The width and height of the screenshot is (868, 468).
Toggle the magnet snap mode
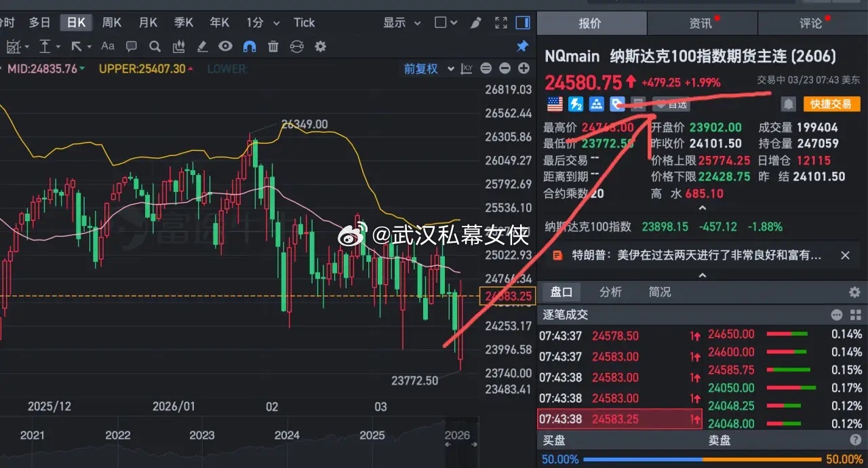click(x=249, y=46)
